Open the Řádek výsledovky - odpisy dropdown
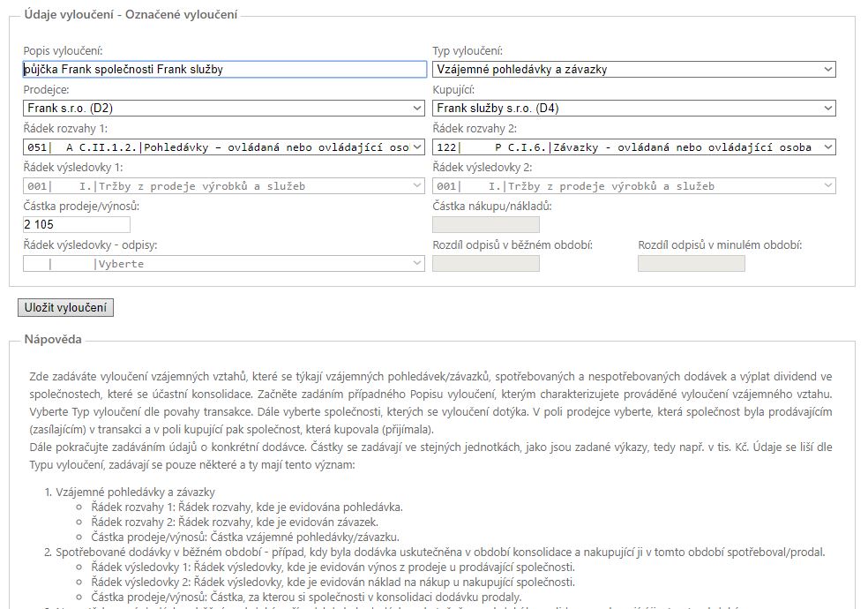Viewport: 868px width, 609px height. click(224, 264)
